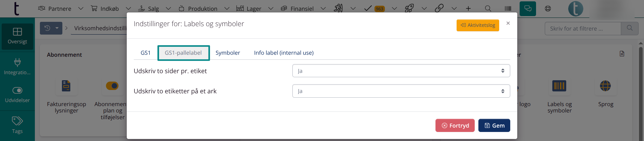
Task: Toggle the Abonnementsplan switch icon
Action: pyautogui.click(x=112, y=86)
